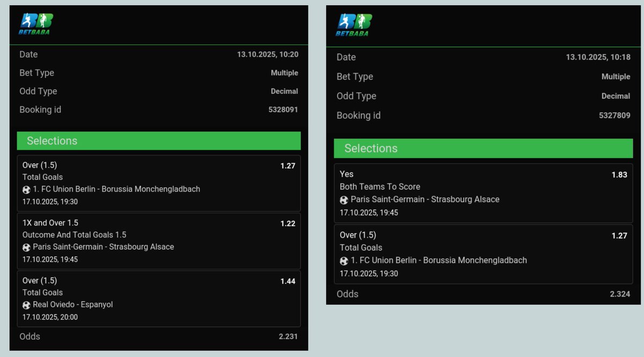
Task: Click the BetBaba logo on left slip
Action: 36,24
